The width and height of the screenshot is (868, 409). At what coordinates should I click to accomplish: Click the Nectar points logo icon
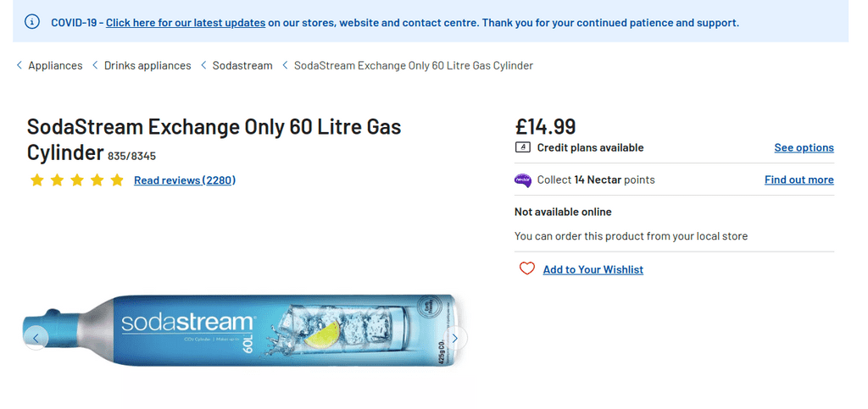[523, 180]
